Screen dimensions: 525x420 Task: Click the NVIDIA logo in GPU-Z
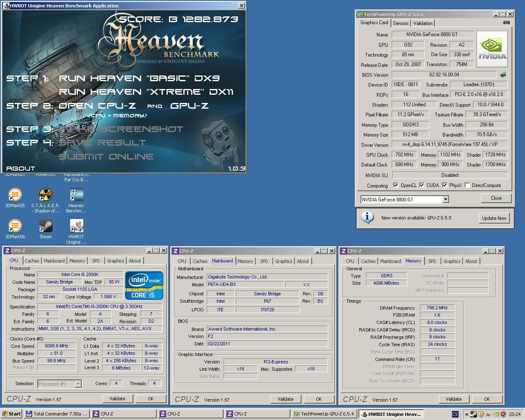point(492,49)
